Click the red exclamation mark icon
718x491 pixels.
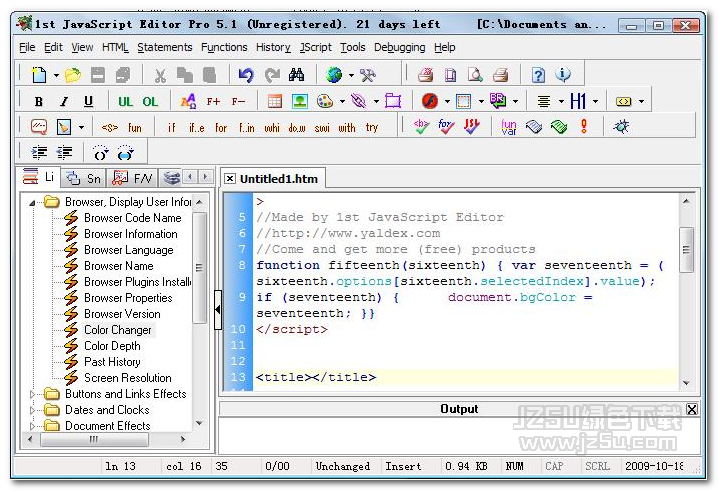pyautogui.click(x=584, y=126)
